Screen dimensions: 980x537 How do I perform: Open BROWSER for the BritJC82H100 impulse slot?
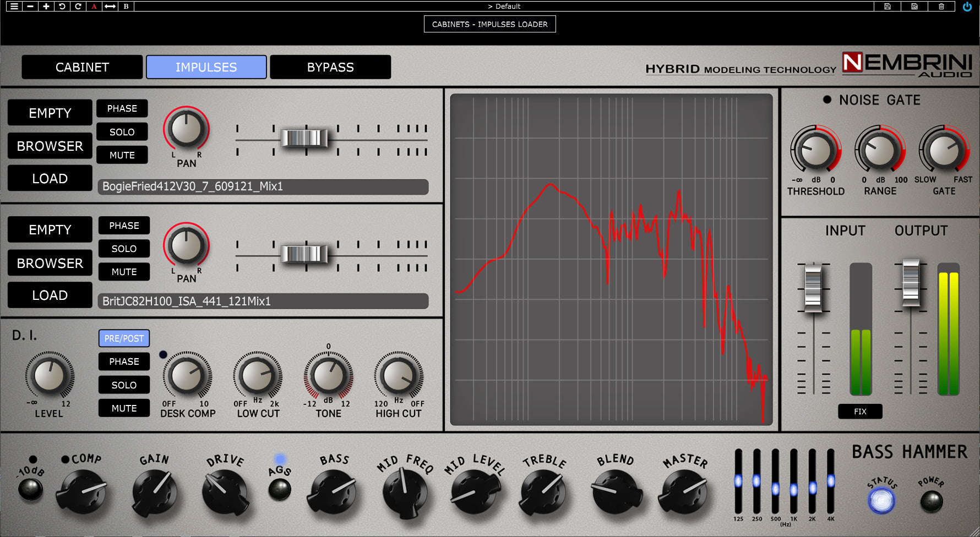[x=50, y=263]
